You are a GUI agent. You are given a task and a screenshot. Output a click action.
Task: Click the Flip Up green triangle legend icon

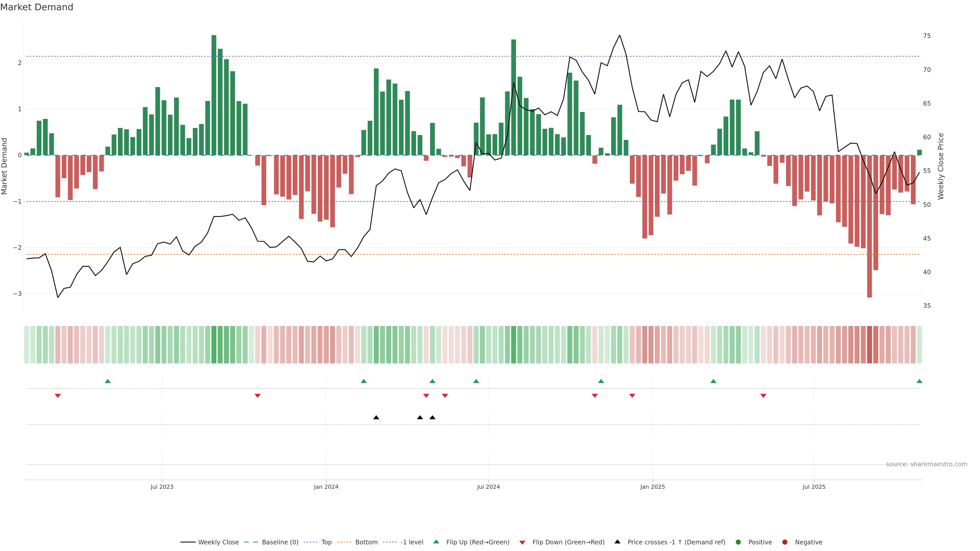(436, 542)
